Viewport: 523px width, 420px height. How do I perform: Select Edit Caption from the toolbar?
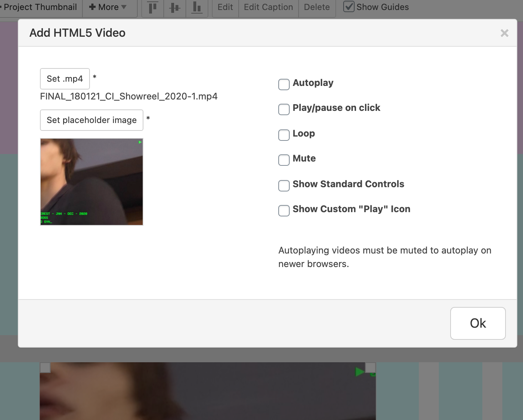tap(268, 6)
